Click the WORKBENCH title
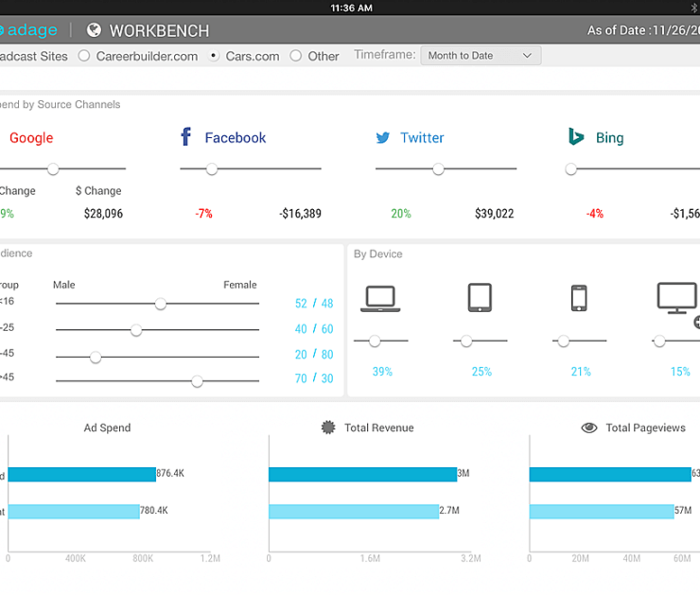Viewport: 700px width, 595px height. [159, 31]
